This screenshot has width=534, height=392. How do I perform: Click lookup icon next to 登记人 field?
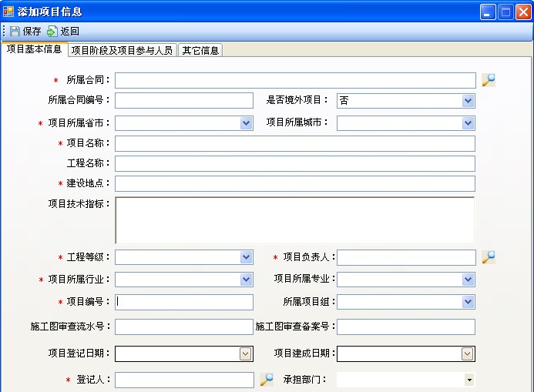(x=266, y=380)
